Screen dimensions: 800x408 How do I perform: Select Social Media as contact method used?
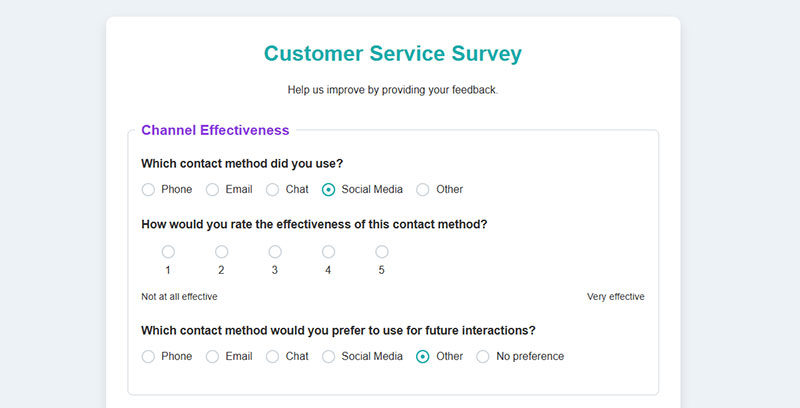click(x=328, y=189)
